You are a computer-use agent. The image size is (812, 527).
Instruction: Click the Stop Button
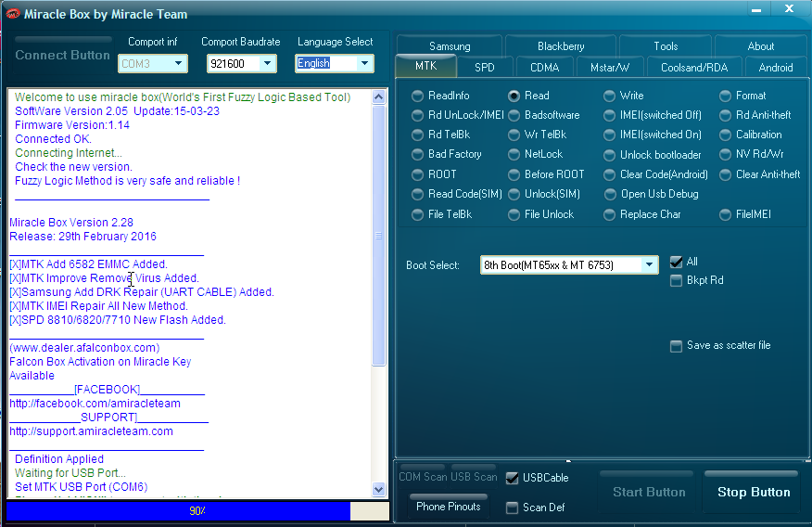click(x=754, y=492)
